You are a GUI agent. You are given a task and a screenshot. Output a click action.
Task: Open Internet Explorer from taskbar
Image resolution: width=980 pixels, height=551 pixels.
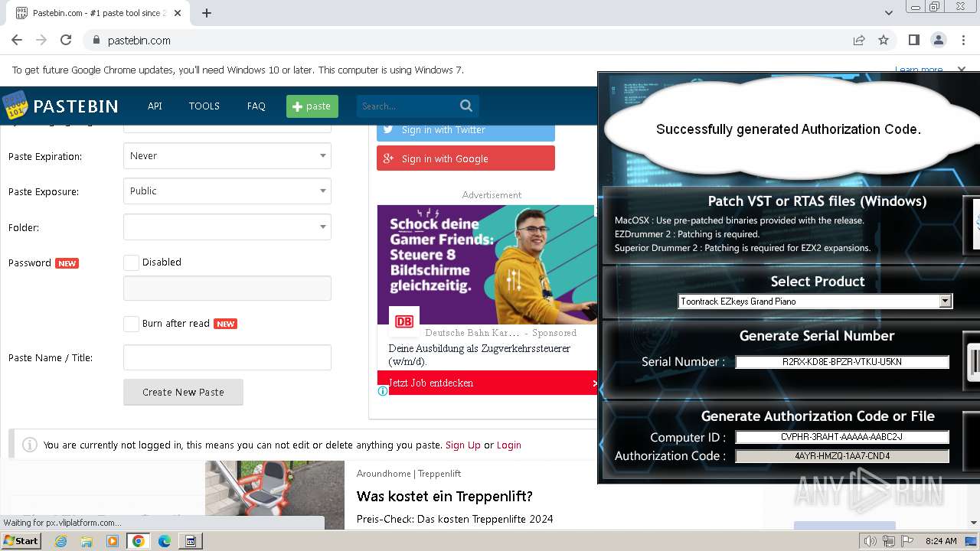coord(60,541)
